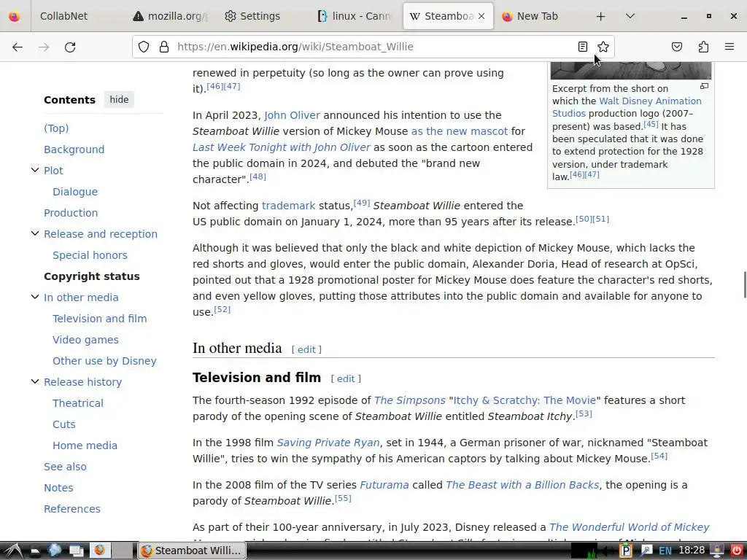The width and height of the screenshot is (747, 560).
Task: Click the Steamboat Willi... taskbar window button
Action: pyautogui.click(x=192, y=551)
